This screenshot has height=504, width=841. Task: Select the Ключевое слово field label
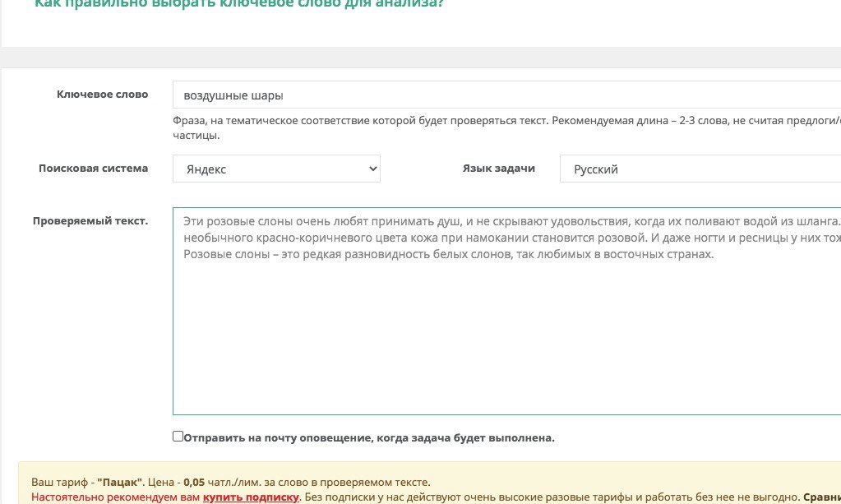click(103, 95)
